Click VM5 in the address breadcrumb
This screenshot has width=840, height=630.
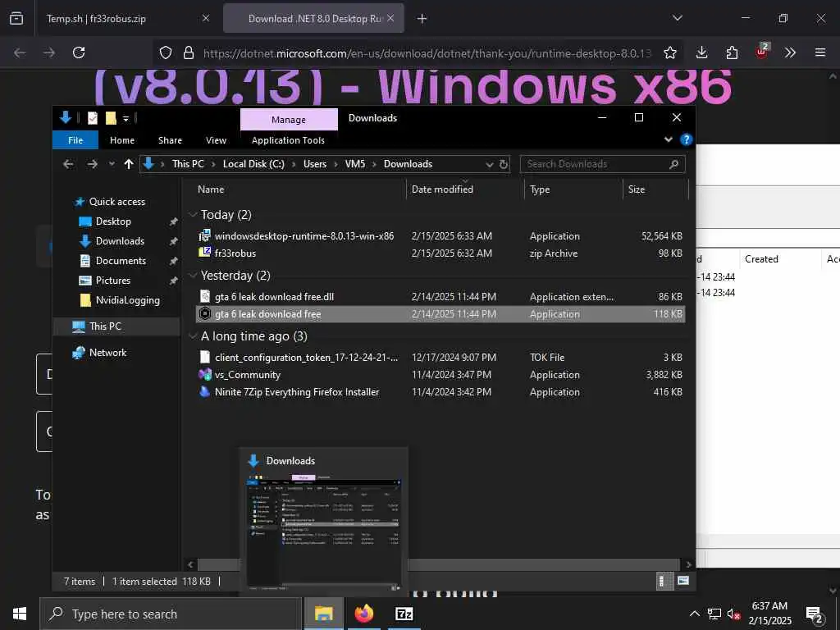[354, 164]
